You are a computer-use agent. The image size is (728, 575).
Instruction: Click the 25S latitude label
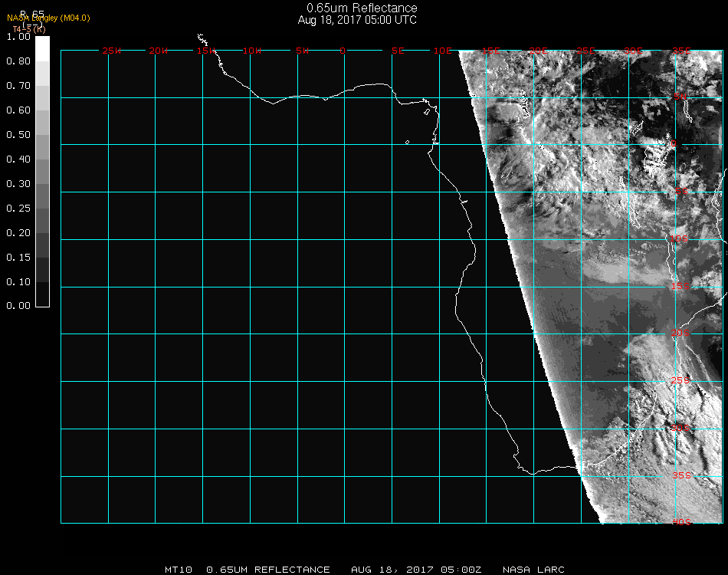click(x=680, y=380)
